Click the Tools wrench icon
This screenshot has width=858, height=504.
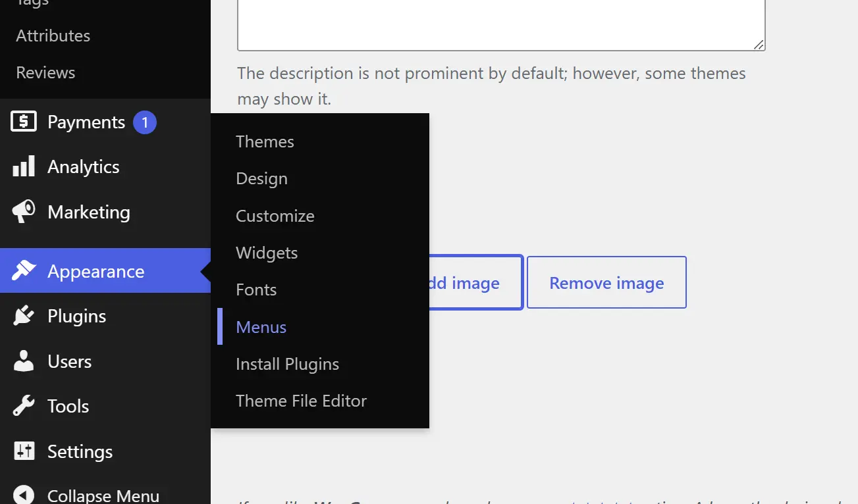[x=24, y=406]
